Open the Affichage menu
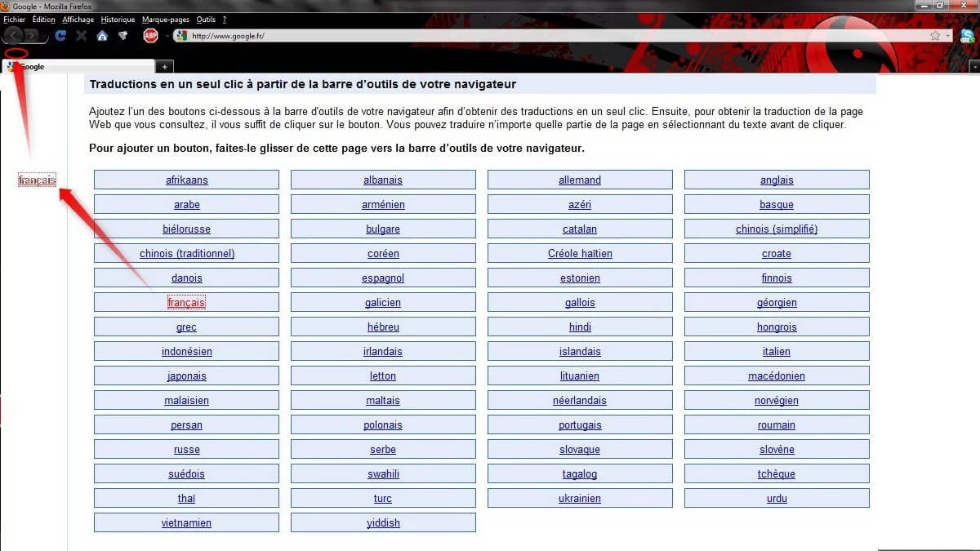 click(78, 19)
